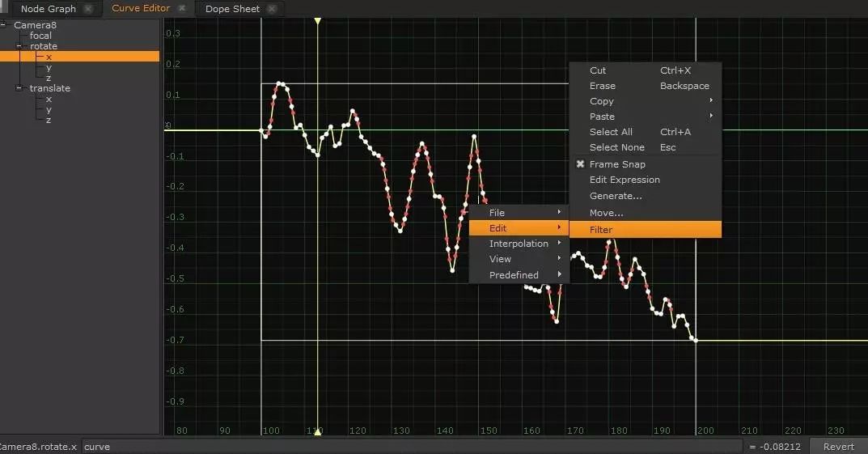Open the Copy submenu

pyautogui.click(x=646, y=101)
